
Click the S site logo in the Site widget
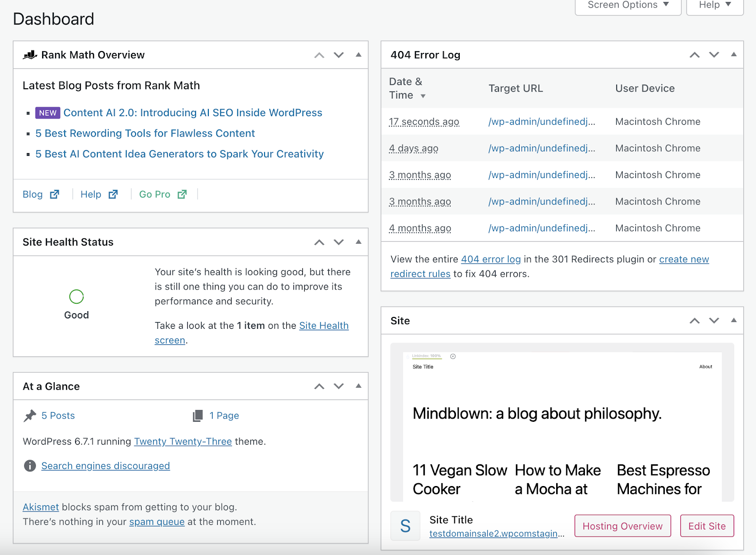point(405,525)
